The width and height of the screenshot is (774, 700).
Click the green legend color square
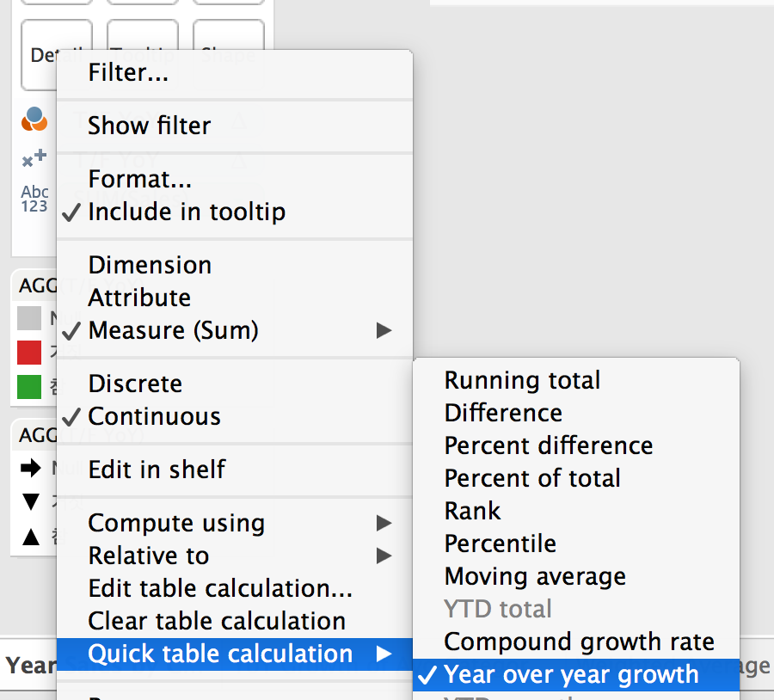(x=29, y=387)
